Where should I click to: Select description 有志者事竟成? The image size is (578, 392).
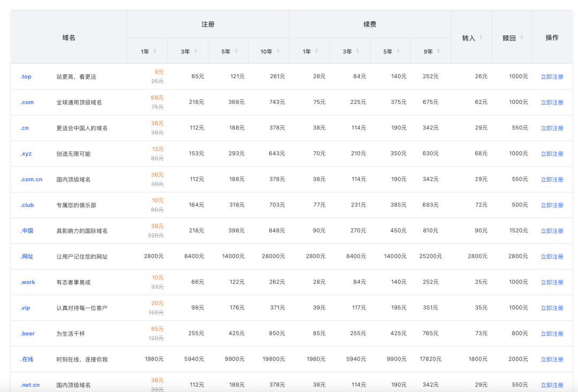click(x=73, y=282)
